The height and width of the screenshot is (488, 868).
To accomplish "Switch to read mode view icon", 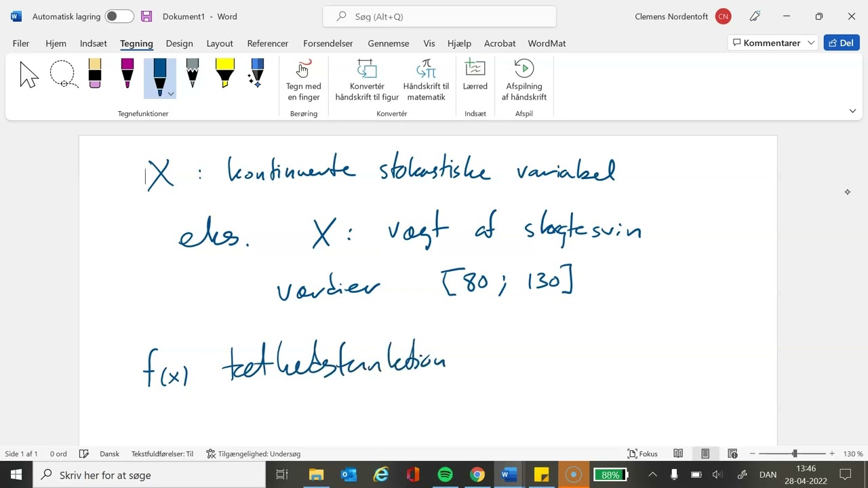I will (678, 453).
